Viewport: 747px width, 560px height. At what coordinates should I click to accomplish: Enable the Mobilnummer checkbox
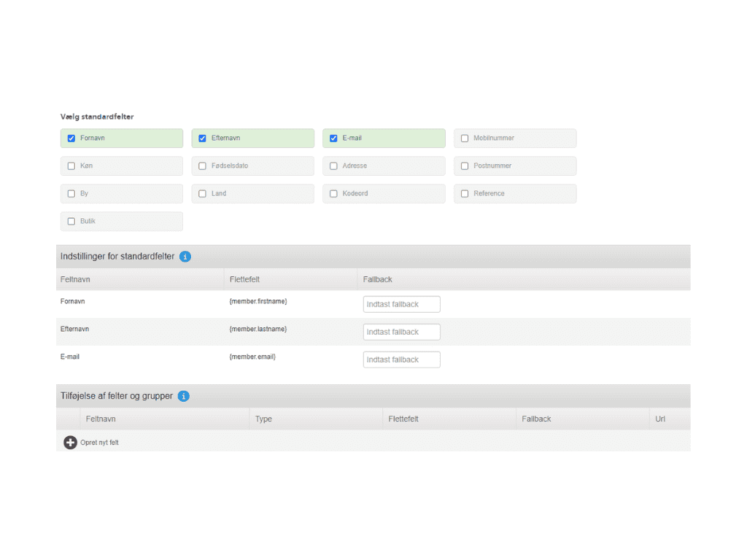tap(465, 139)
